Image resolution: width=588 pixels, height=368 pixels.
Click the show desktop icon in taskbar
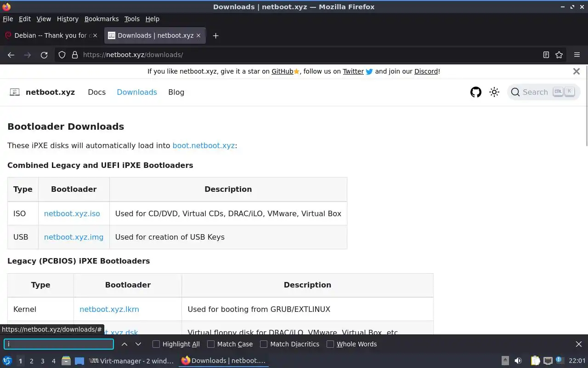tap(79, 361)
